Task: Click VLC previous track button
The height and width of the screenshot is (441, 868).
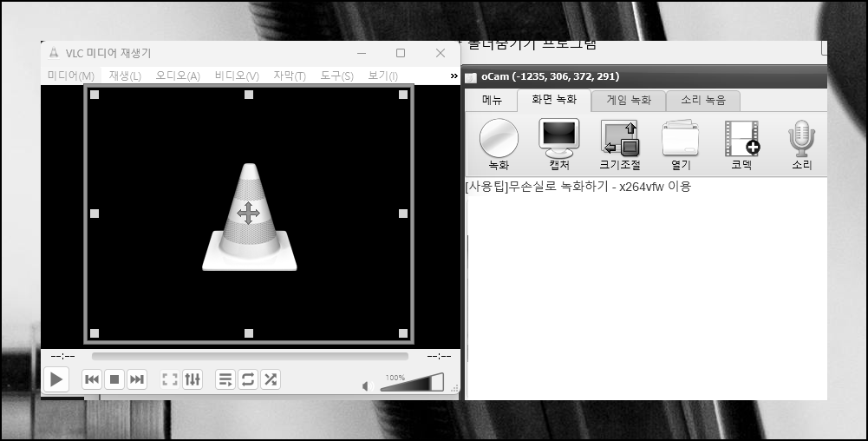Action: click(92, 379)
